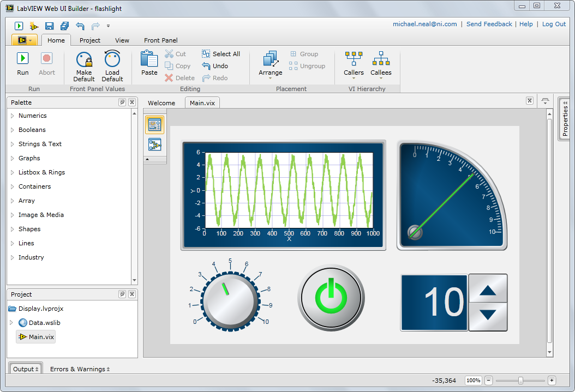Viewport: 575px width, 392px height.
Task: Click Select All in Editing group
Action: 221,54
